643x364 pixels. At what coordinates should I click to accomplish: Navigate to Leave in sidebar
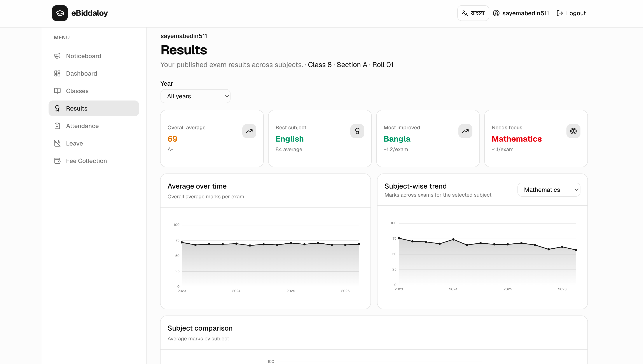94,144
